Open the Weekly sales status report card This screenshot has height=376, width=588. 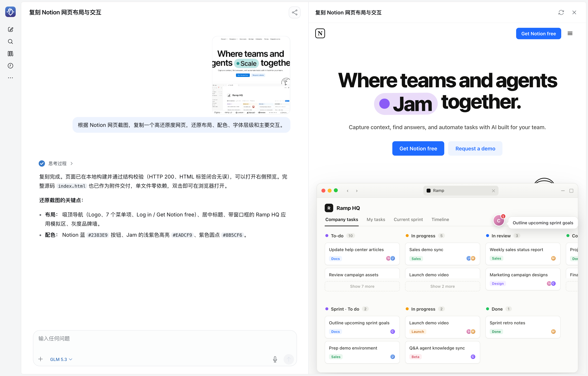[x=523, y=254]
